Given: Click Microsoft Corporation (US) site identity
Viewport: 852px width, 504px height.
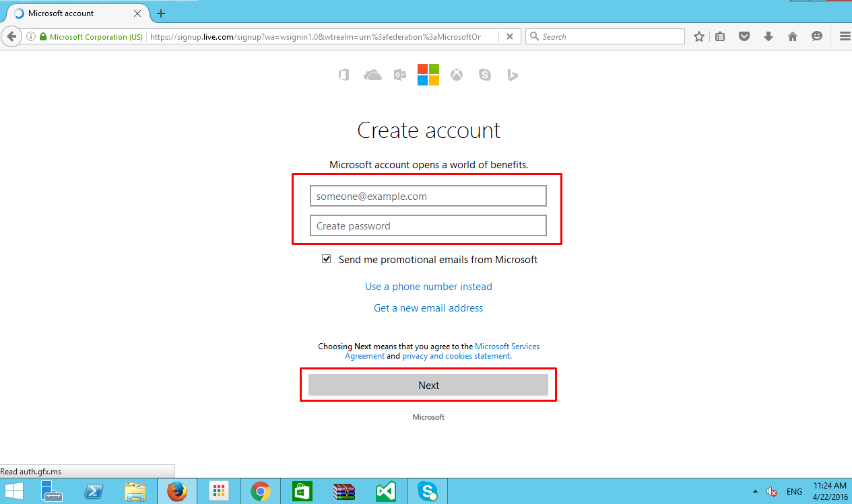Looking at the screenshot, I should (92, 37).
